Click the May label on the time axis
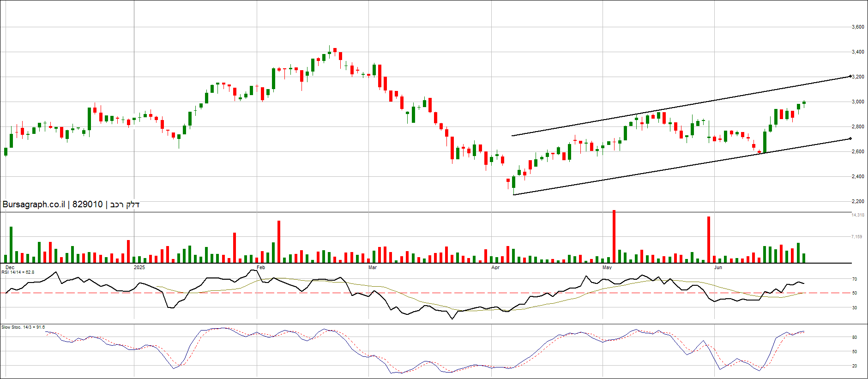 [x=607, y=267]
